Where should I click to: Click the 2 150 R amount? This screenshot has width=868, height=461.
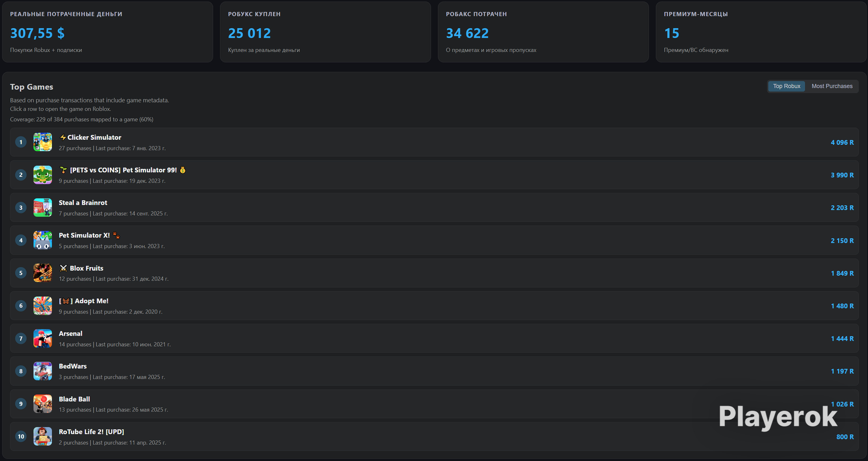[x=842, y=241]
